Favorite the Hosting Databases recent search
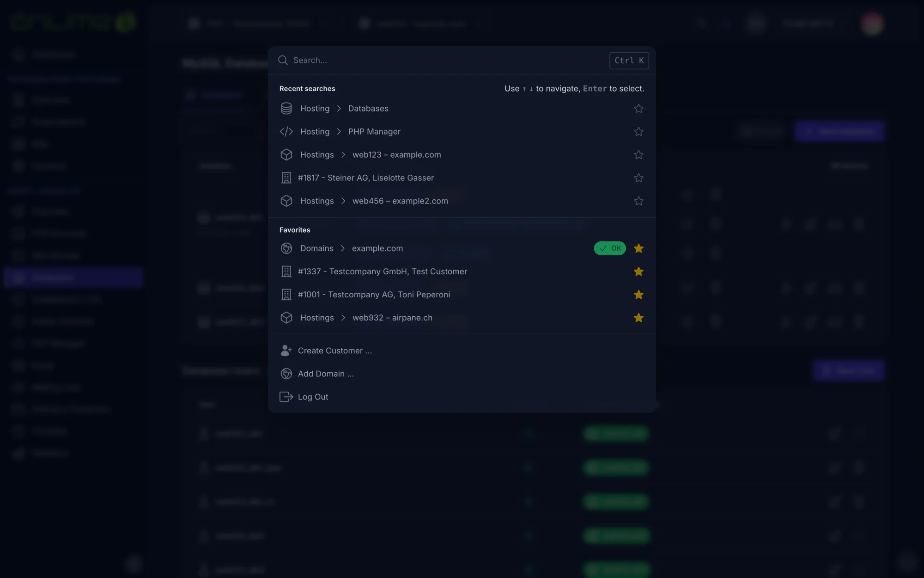 [638, 109]
